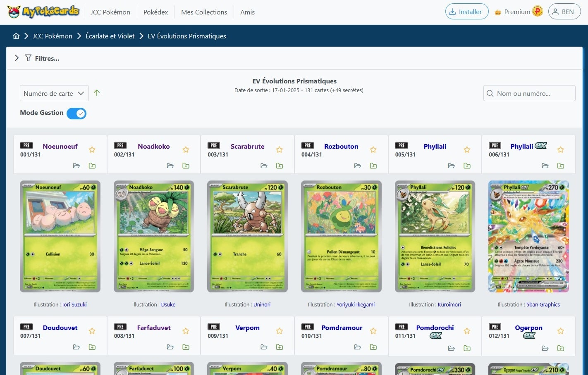Click the add-to-collection icon under Ogerpon ex
Image resolution: width=588 pixels, height=375 pixels.
pos(561,348)
